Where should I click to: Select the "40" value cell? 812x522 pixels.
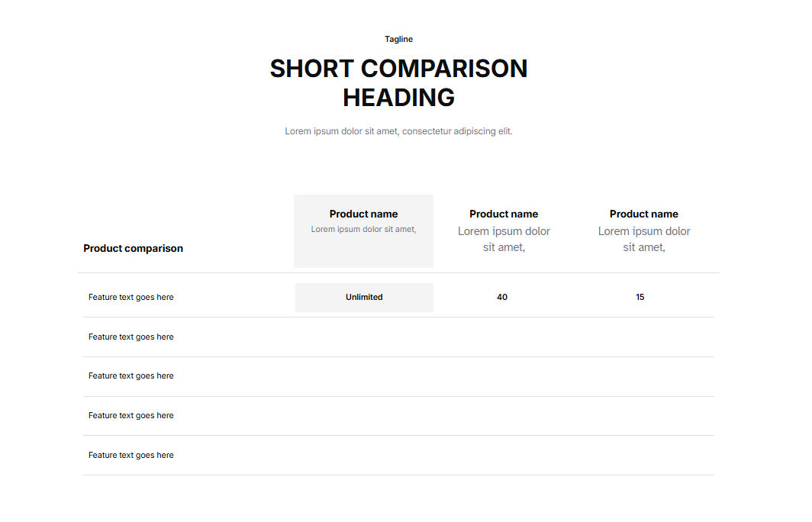tap(502, 298)
